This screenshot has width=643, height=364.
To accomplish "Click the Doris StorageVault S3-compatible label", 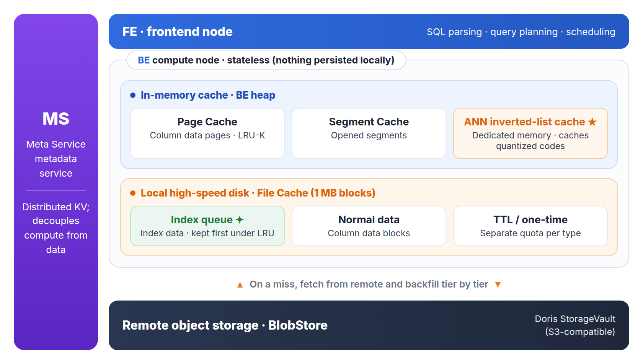I will (x=575, y=325).
